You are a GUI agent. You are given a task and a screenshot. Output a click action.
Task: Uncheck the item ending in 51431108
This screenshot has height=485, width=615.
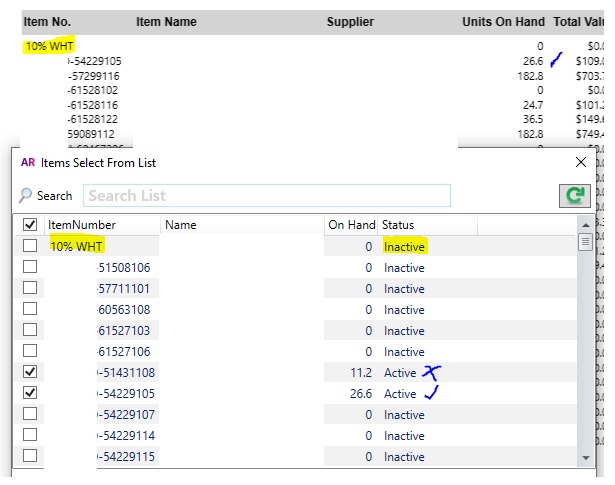(30, 373)
